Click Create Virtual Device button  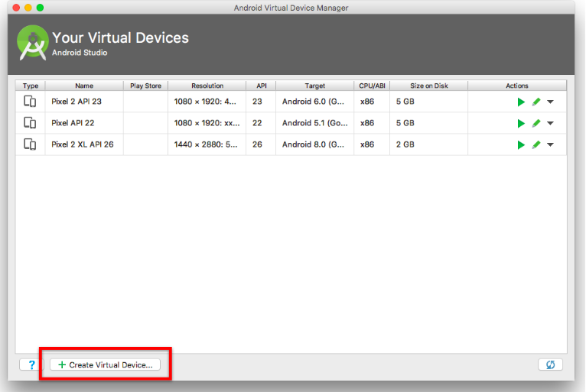click(105, 364)
